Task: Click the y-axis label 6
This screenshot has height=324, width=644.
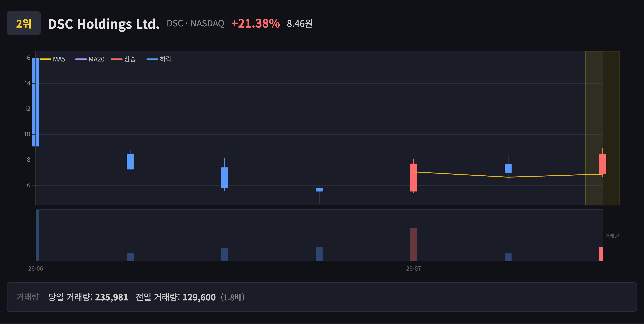Action: (29, 185)
